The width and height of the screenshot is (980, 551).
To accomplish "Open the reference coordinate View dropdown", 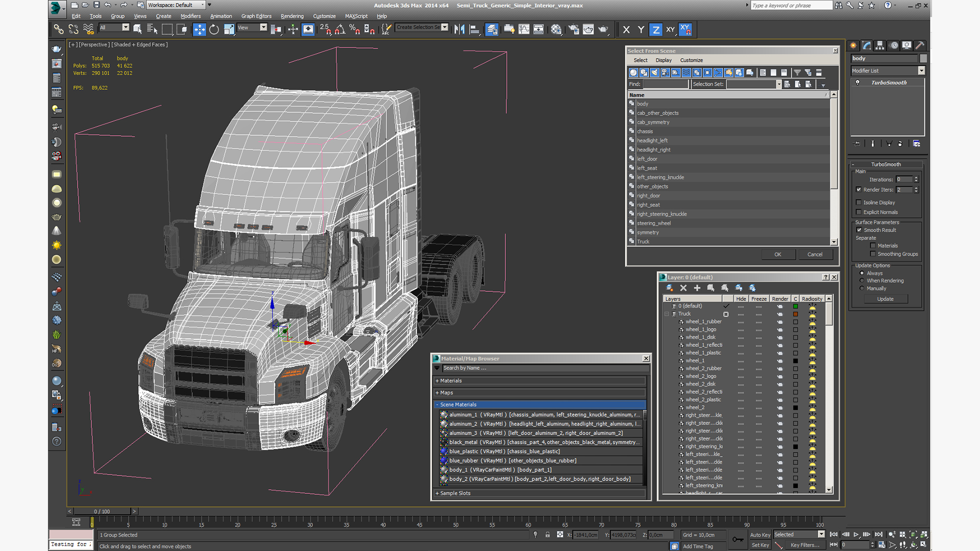I will [x=252, y=28].
